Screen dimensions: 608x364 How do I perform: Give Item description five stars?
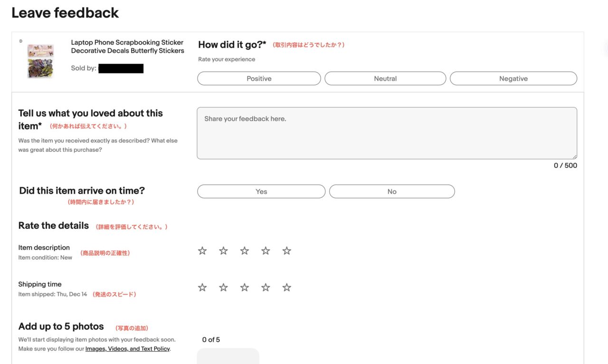pos(287,251)
